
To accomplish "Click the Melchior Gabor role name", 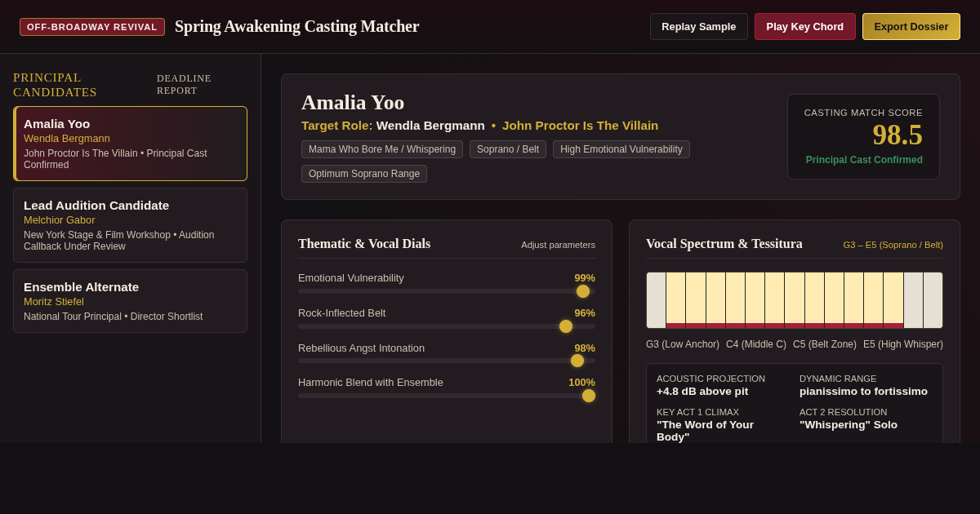I will click(x=60, y=220).
